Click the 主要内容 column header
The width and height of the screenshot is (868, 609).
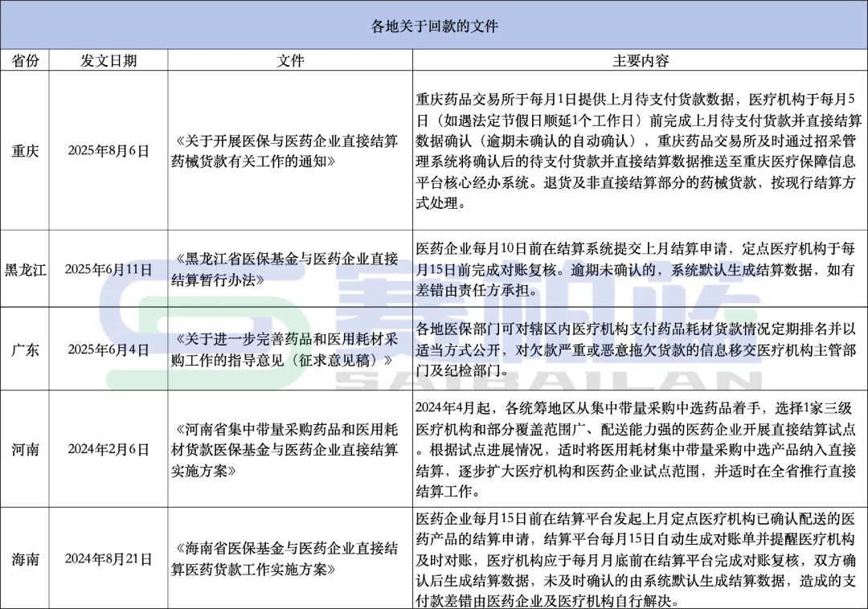[640, 61]
